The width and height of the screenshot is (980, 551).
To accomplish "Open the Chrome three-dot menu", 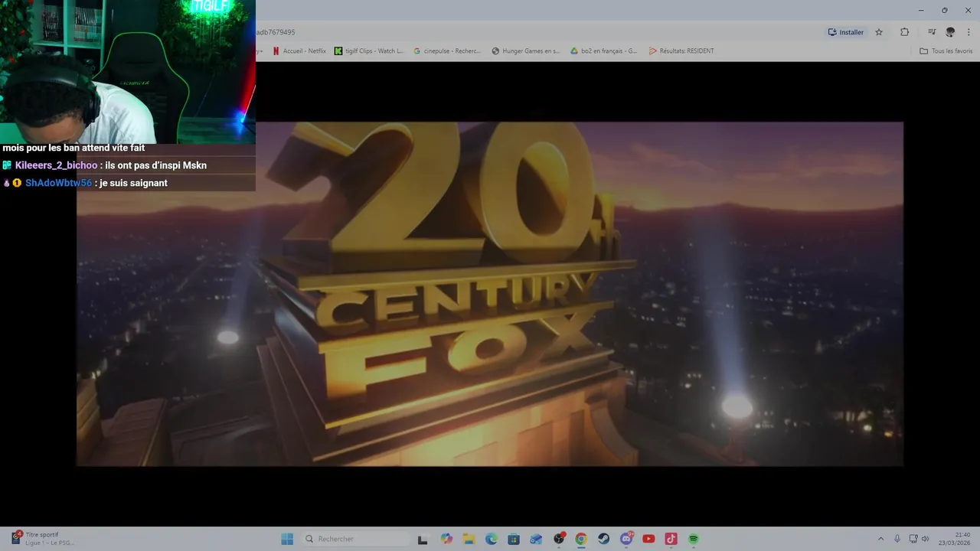I will click(x=969, y=32).
